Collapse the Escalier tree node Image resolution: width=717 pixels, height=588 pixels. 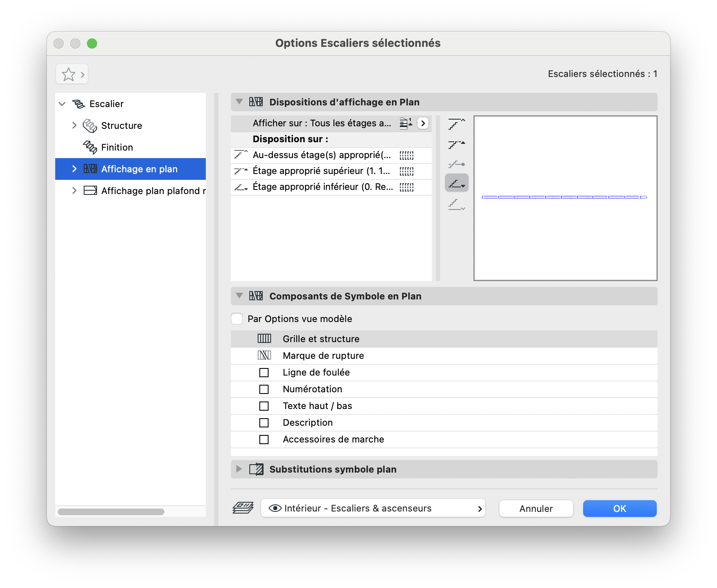point(62,104)
